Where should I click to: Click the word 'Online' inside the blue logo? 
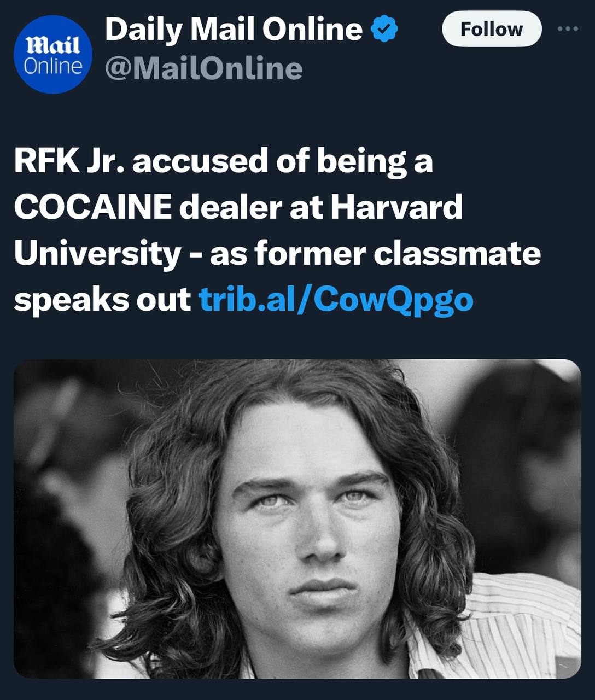click(x=53, y=66)
